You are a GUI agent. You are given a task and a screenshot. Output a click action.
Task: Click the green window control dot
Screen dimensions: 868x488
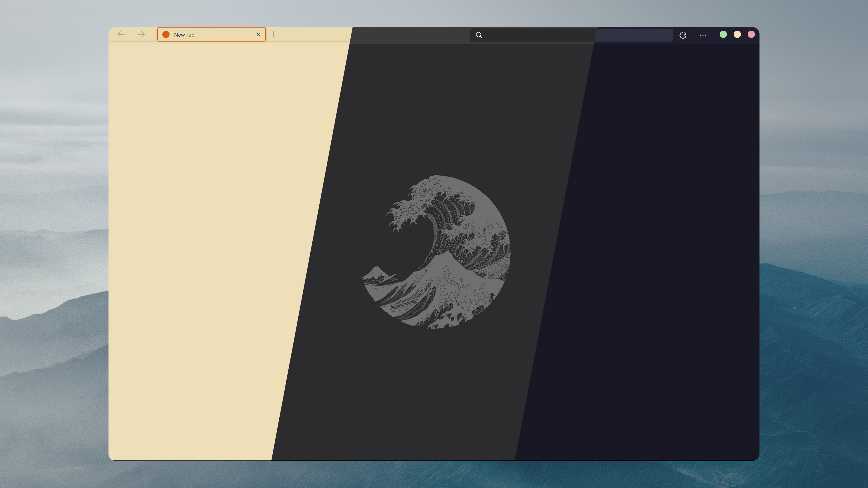[723, 34]
